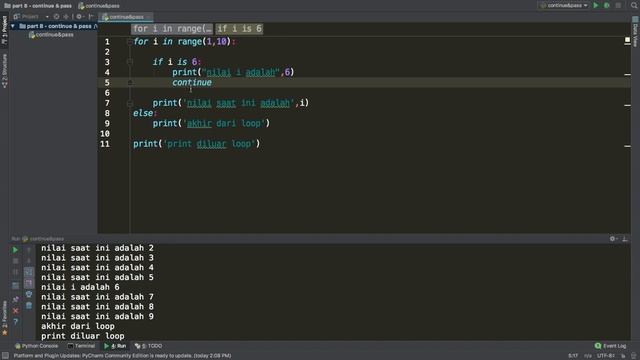Click fold end marker at line 5
The image size is (640, 360).
(x=130, y=82)
